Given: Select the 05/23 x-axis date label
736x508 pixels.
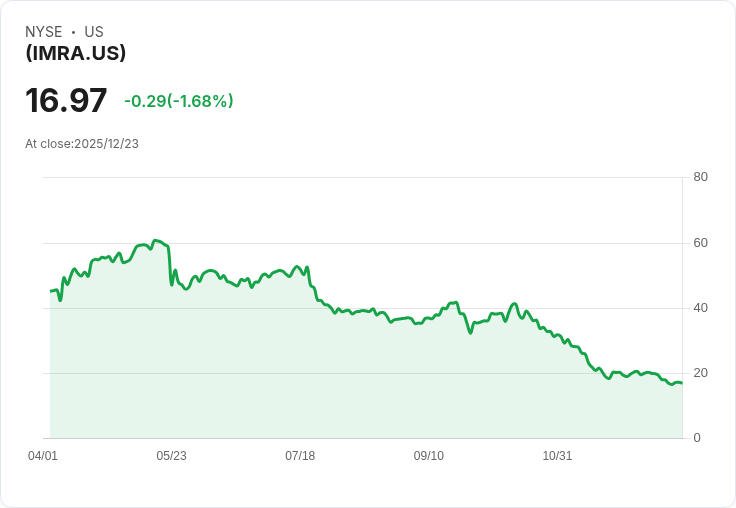Looking at the screenshot, I should pyautogui.click(x=171, y=455).
